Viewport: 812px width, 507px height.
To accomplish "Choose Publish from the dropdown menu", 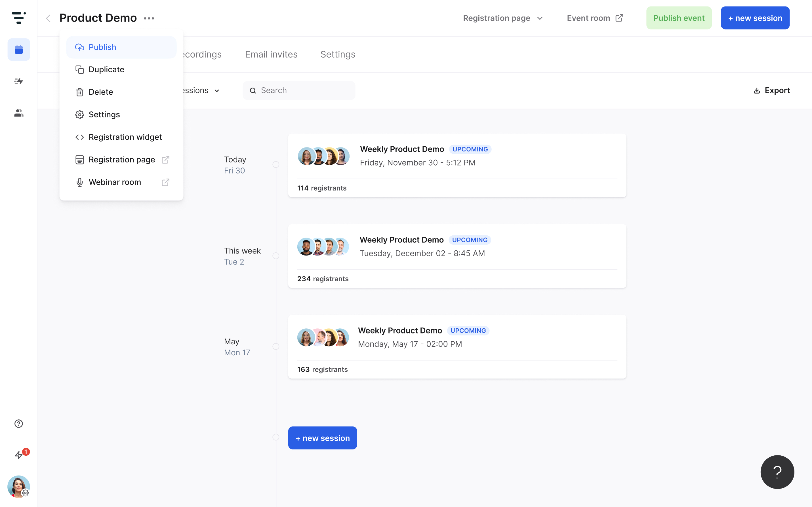I will point(121,47).
